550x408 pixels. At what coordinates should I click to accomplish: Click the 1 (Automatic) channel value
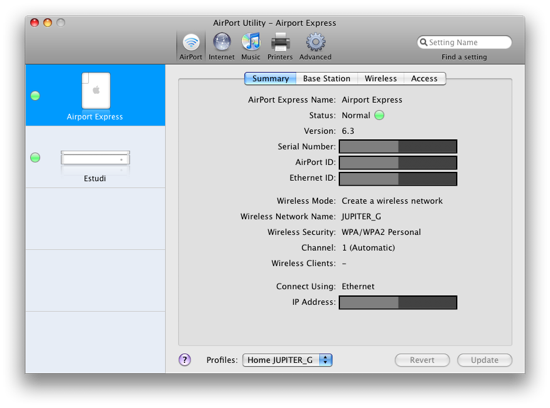pos(368,248)
